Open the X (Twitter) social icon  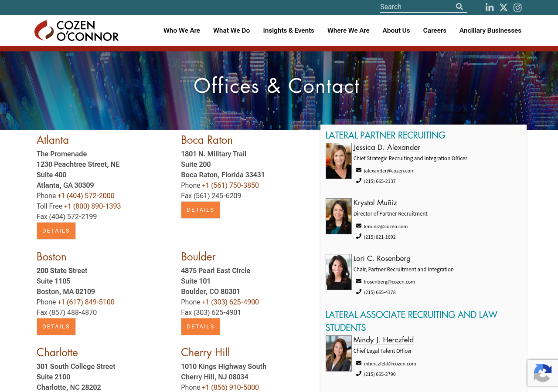504,7
